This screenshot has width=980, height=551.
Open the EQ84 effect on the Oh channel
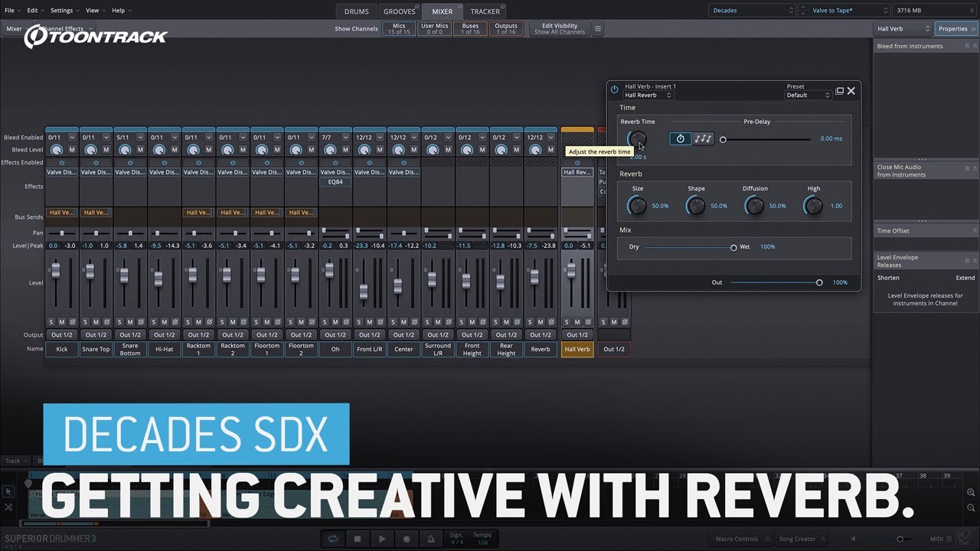335,182
